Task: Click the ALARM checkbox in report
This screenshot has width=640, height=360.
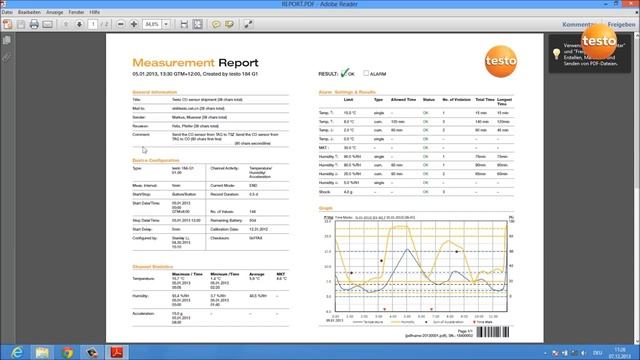Action: (x=366, y=73)
